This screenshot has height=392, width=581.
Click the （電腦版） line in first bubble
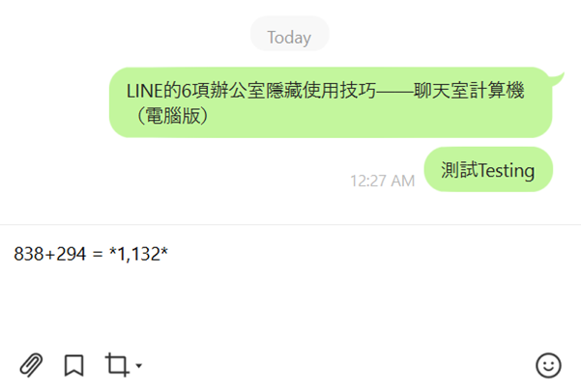[171, 116]
